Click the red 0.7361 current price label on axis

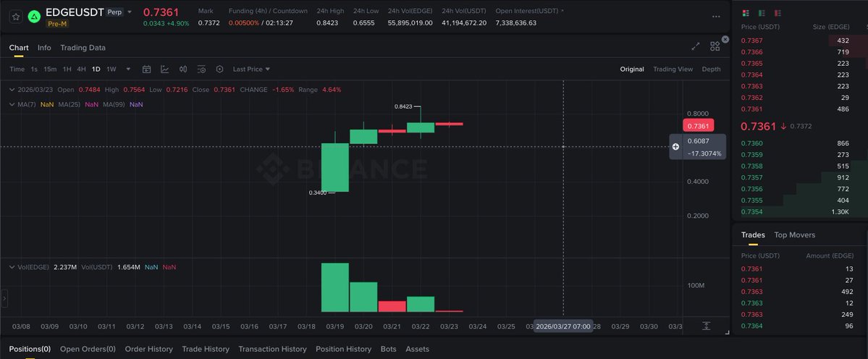698,125
